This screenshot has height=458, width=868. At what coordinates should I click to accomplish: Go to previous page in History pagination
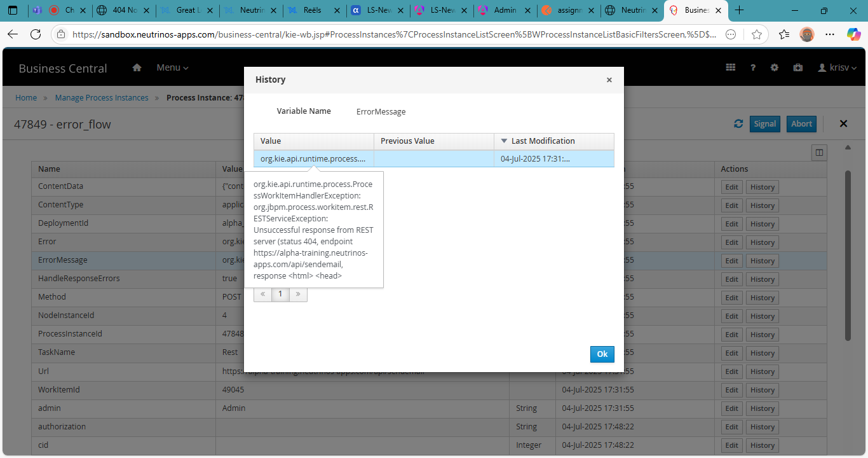click(262, 295)
